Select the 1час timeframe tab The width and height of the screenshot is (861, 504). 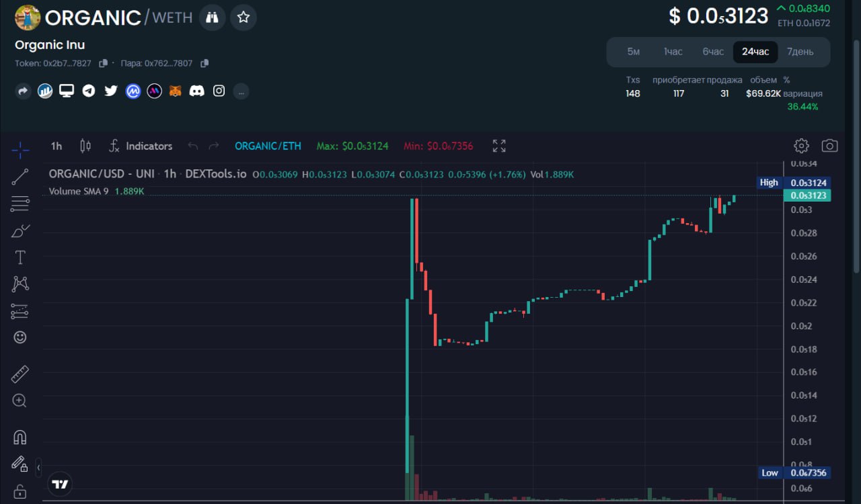tap(673, 52)
